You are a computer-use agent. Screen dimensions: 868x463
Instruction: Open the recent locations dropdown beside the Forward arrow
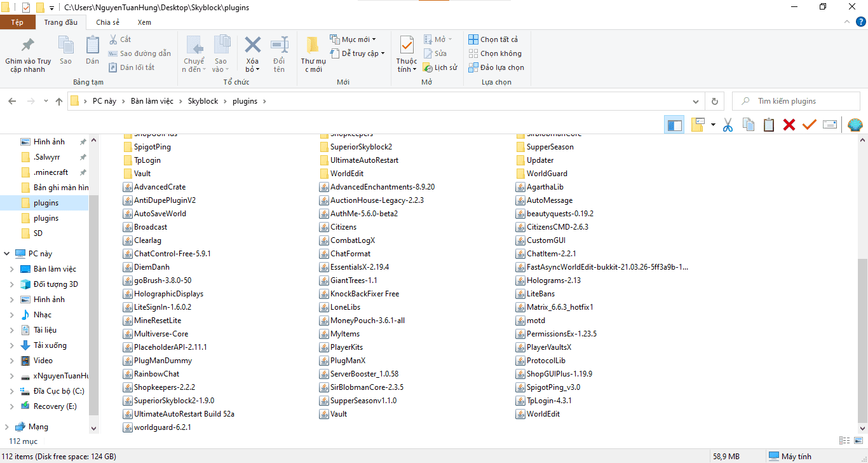click(x=46, y=101)
